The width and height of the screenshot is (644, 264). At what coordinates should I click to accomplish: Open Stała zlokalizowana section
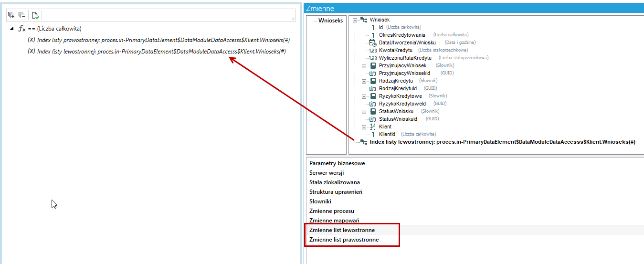tap(335, 182)
